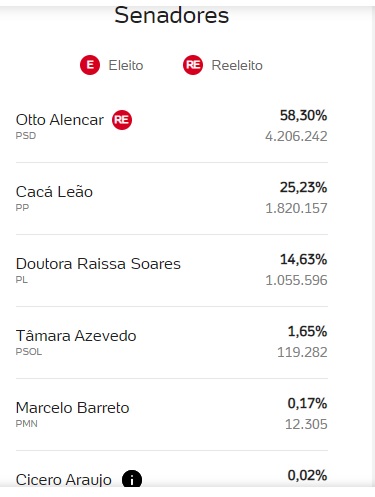Click the Eleito legend label
The image size is (375, 497).
point(126,65)
